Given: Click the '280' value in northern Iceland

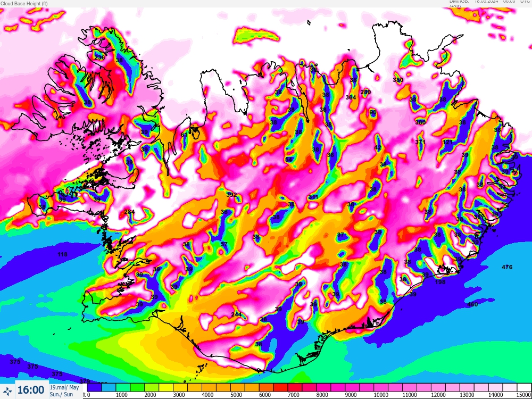Looking at the screenshot, I should tap(366, 92).
